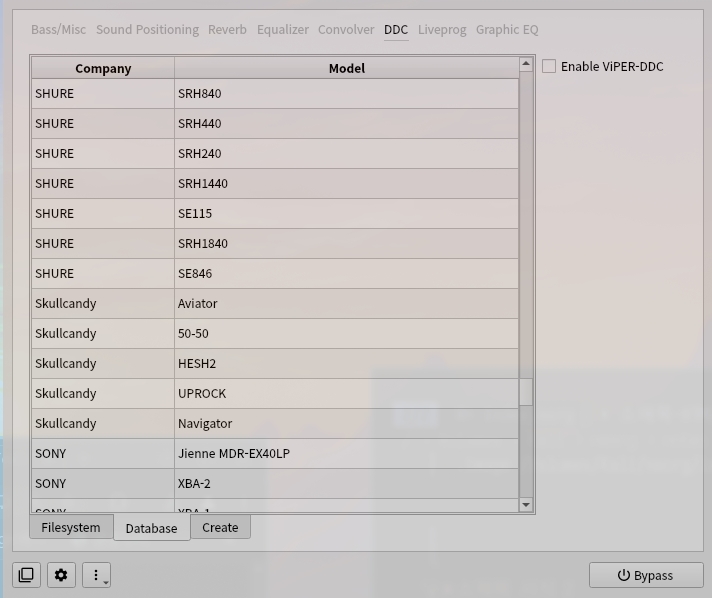Select the Database sub-tab
Image resolution: width=712 pixels, height=598 pixels.
(152, 528)
